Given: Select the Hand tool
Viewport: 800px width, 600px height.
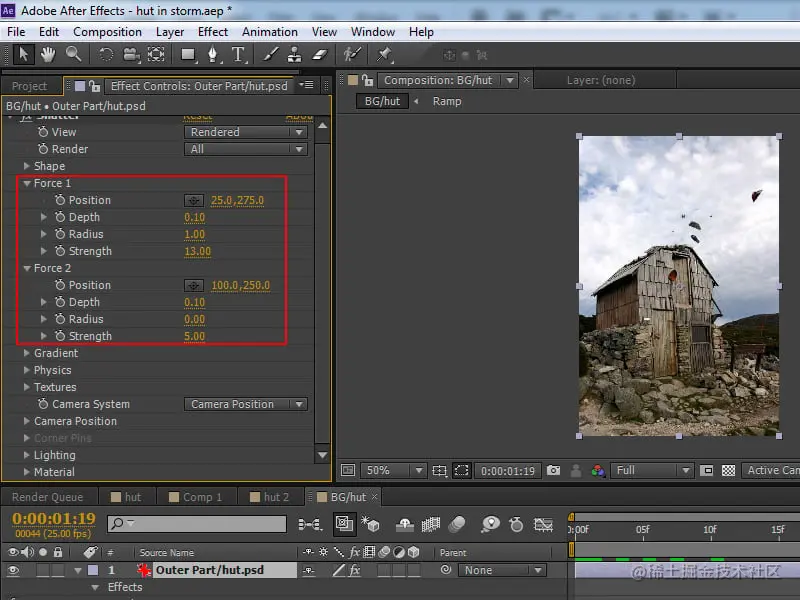Looking at the screenshot, I should tap(48, 54).
